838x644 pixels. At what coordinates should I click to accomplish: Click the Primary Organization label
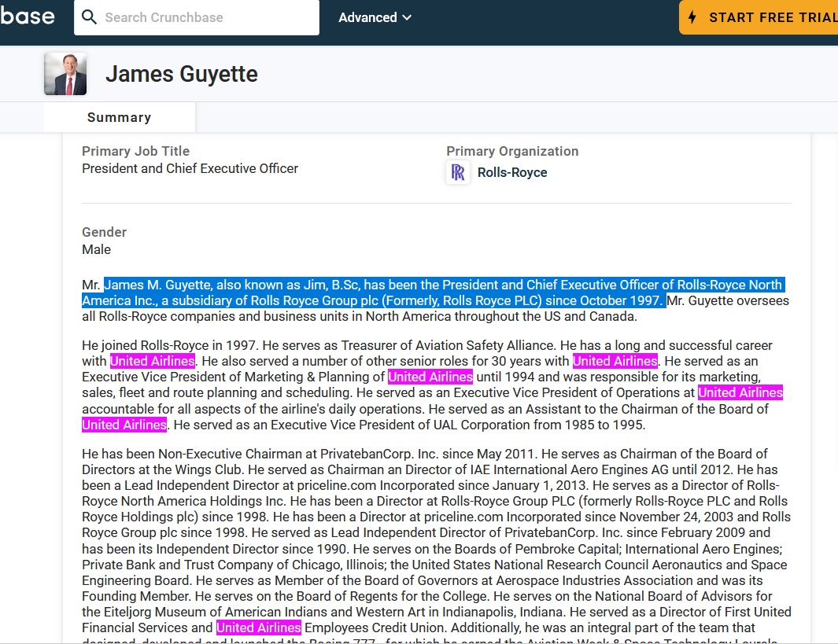pos(512,151)
